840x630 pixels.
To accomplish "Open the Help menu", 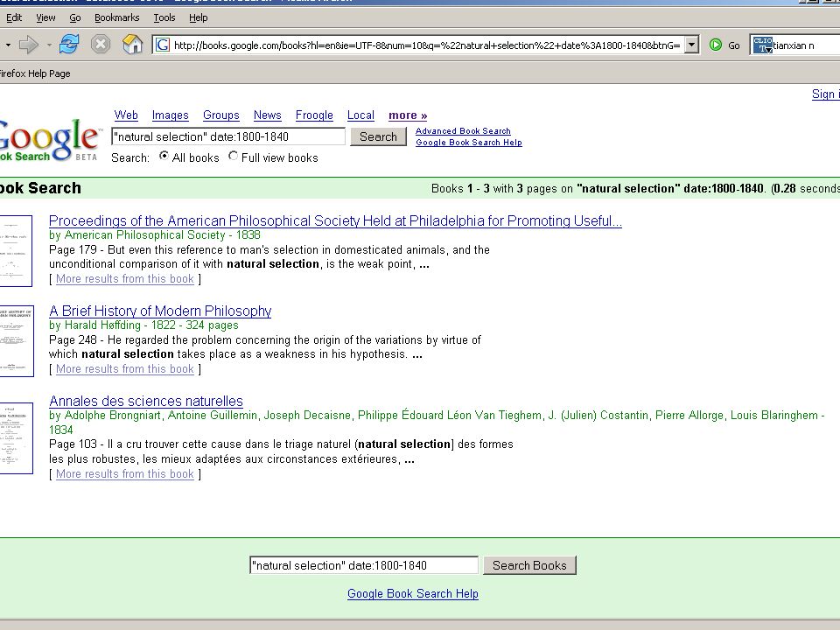I will click(199, 17).
